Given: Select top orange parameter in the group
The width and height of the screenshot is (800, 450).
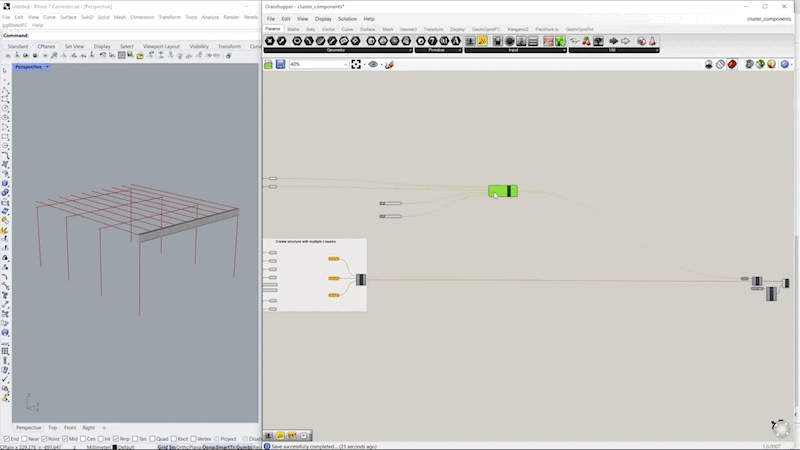Looking at the screenshot, I should point(334,259).
